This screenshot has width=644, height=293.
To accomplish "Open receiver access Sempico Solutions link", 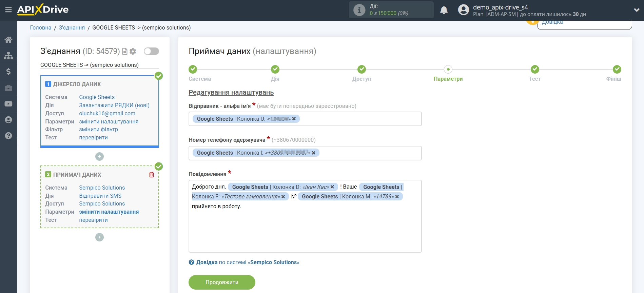I will click(102, 203).
